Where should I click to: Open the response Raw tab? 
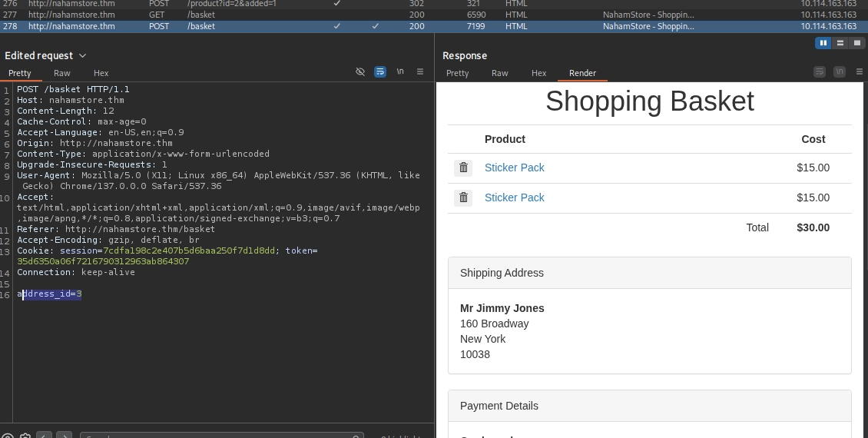[499, 73]
